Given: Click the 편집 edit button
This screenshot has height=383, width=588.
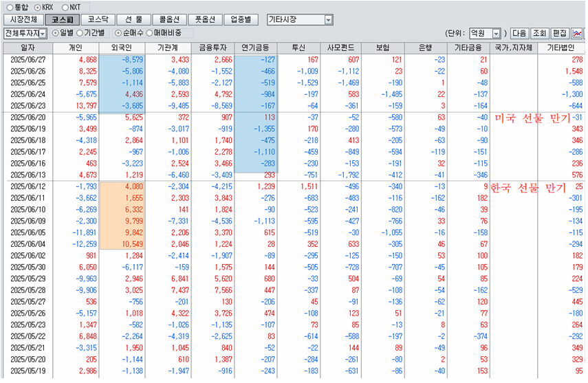Looking at the screenshot, I should pyautogui.click(x=560, y=34).
